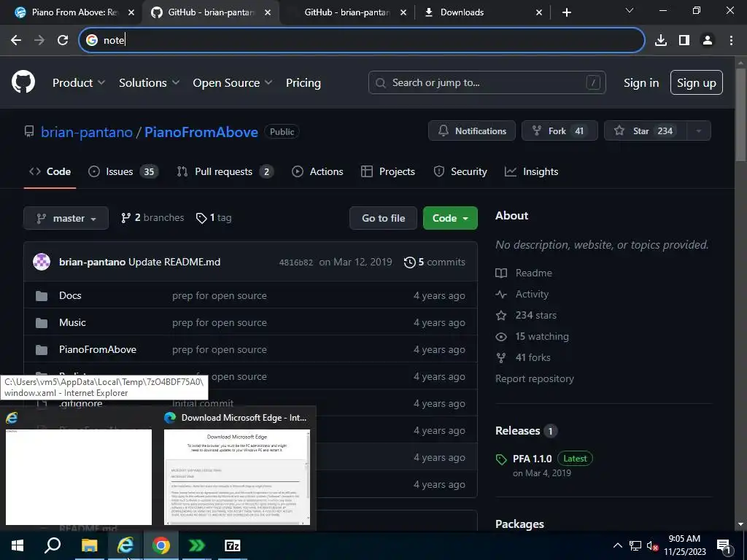
Task: View 2 branches link
Action: pyautogui.click(x=152, y=217)
